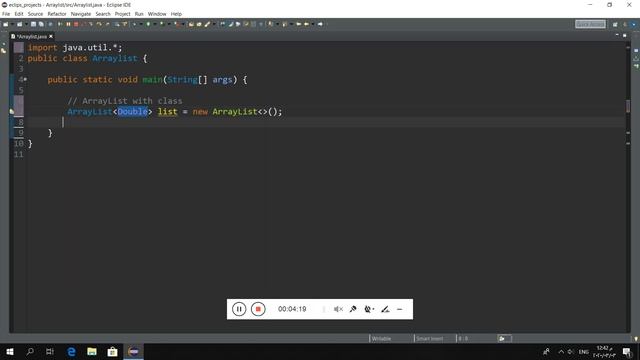
Task: Click the Forward navigation arrow icon
Action: [x=320, y=24]
